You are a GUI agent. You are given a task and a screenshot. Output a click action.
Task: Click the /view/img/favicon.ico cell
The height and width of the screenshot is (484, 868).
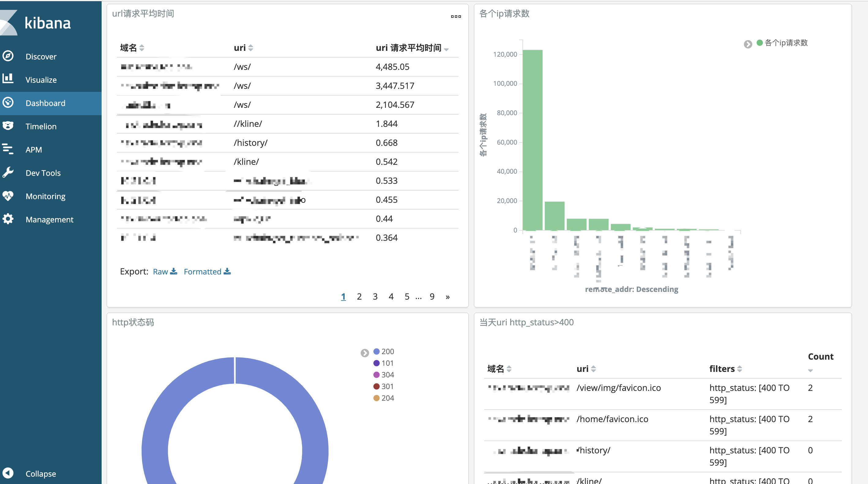(618, 388)
